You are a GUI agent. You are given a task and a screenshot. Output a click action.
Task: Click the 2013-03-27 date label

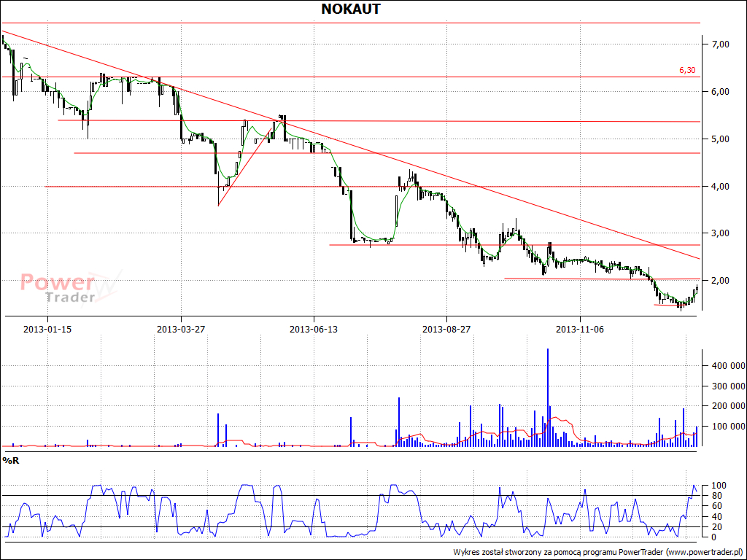pyautogui.click(x=181, y=329)
